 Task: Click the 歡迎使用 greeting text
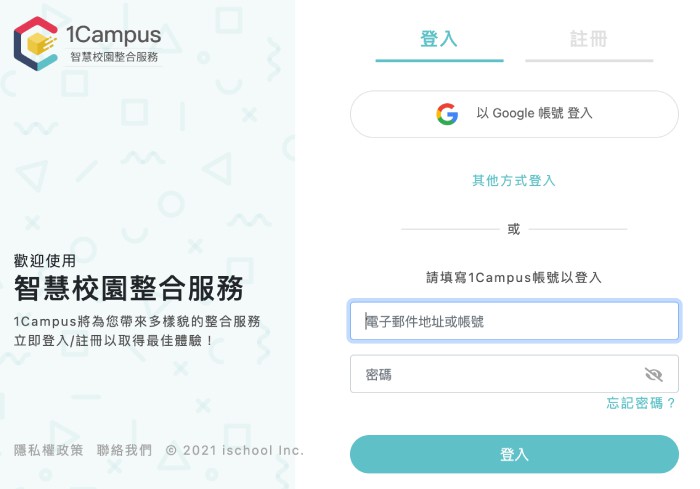click(45, 260)
